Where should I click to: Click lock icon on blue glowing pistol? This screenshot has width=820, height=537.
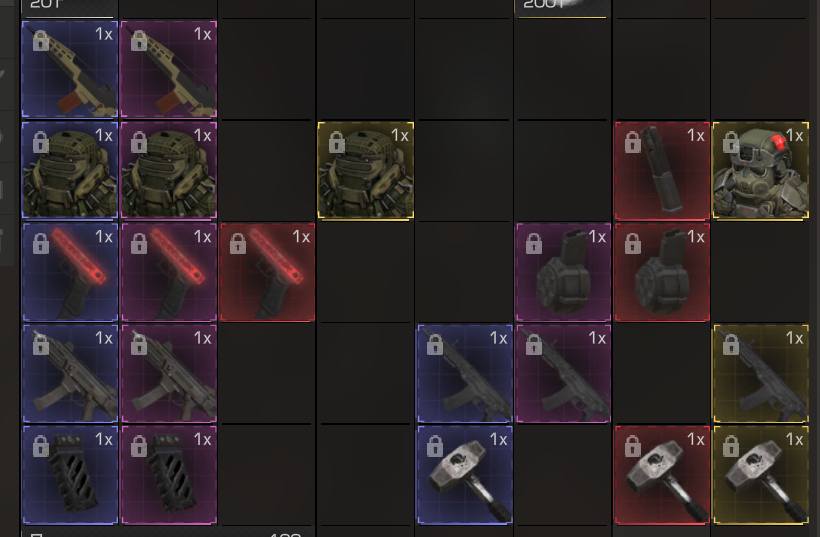(40, 244)
